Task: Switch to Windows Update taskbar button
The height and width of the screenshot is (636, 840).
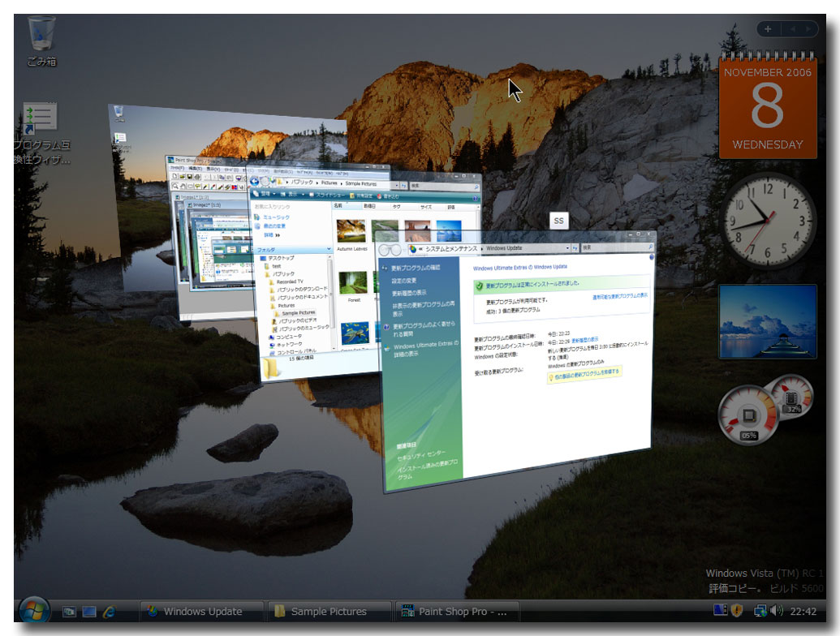Action: point(203,612)
